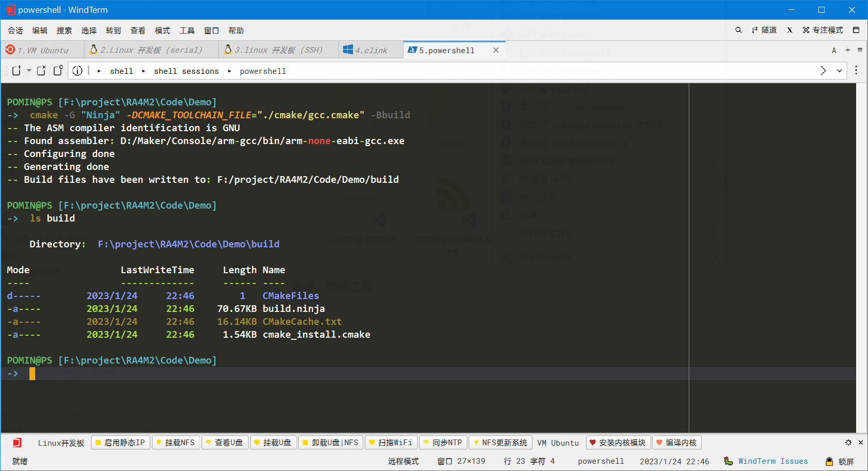Open the vertical three-dots options menu
This screenshot has width=868, height=471.
click(856, 70)
